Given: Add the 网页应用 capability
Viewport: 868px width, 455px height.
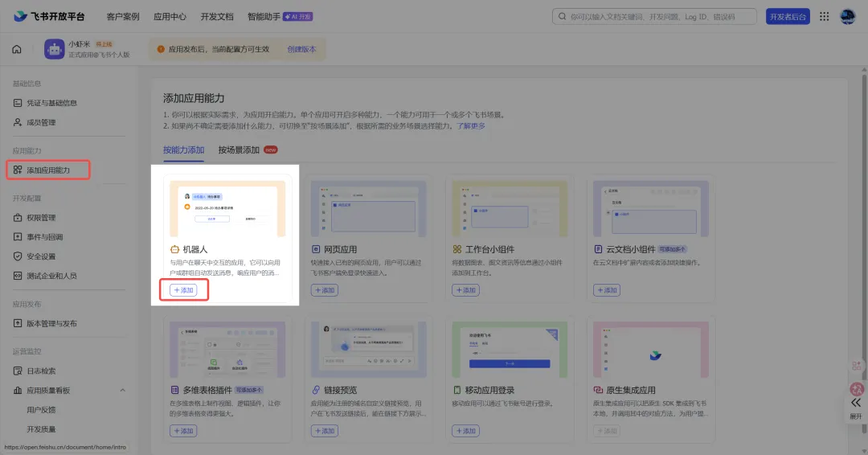Looking at the screenshot, I should [325, 290].
